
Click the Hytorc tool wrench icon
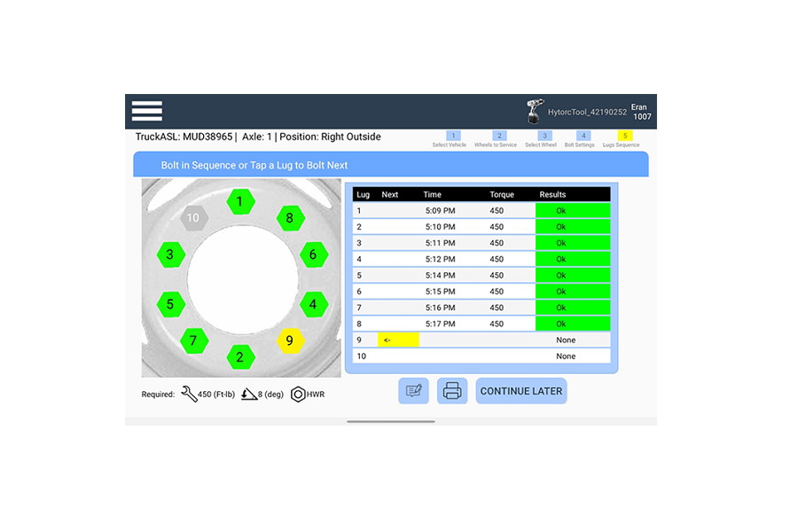coord(535,112)
